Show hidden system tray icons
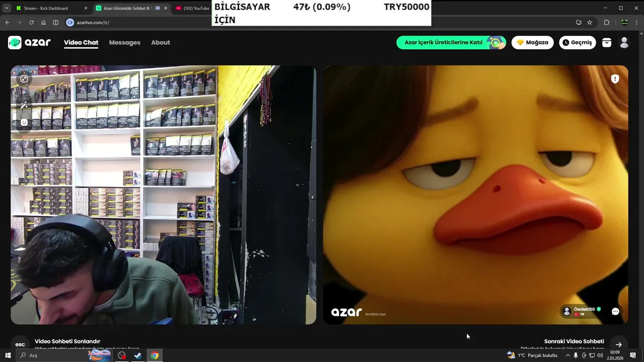Viewport: 644px width, 362px height. (x=568, y=355)
